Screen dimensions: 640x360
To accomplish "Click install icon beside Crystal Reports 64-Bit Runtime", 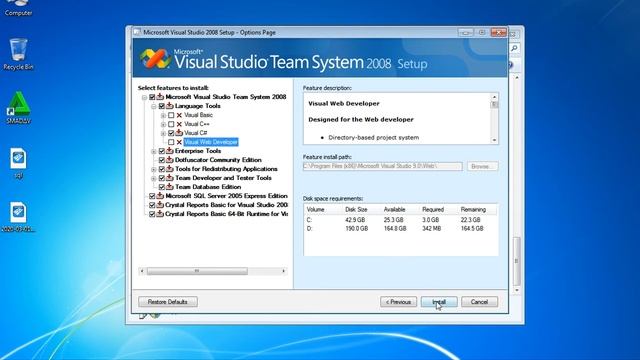I will coord(160,214).
